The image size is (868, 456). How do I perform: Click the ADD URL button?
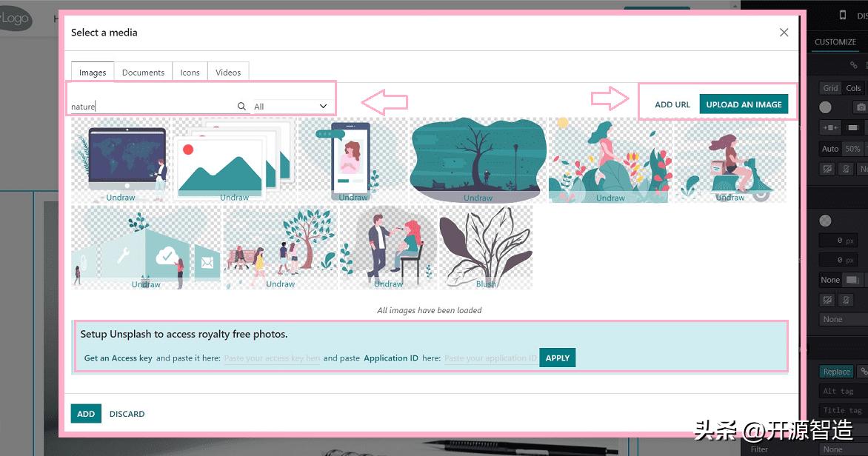[x=672, y=104]
